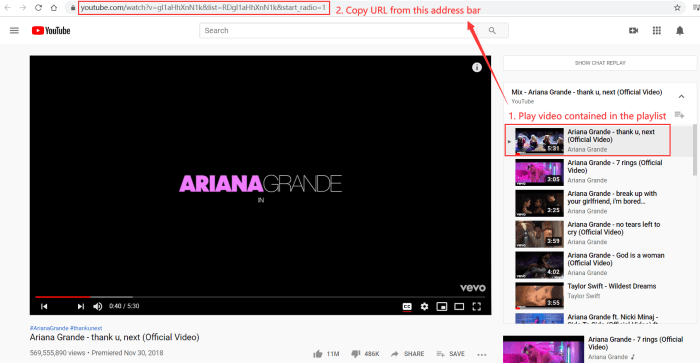Open the YouTube apps grid icon
The width and height of the screenshot is (700, 363).
(x=657, y=30)
